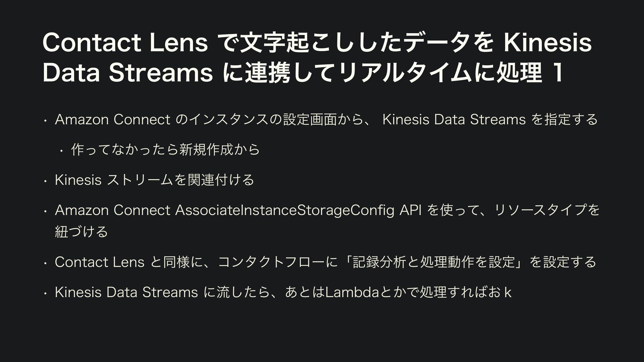Viewport: 644px width, 362px height.
Task: Click "Kinesis Data Streams" in the last bullet
Action: pyautogui.click(x=126, y=293)
